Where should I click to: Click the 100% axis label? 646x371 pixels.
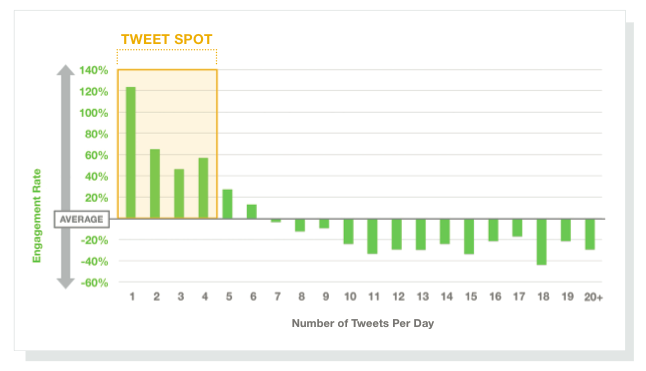coord(94,113)
